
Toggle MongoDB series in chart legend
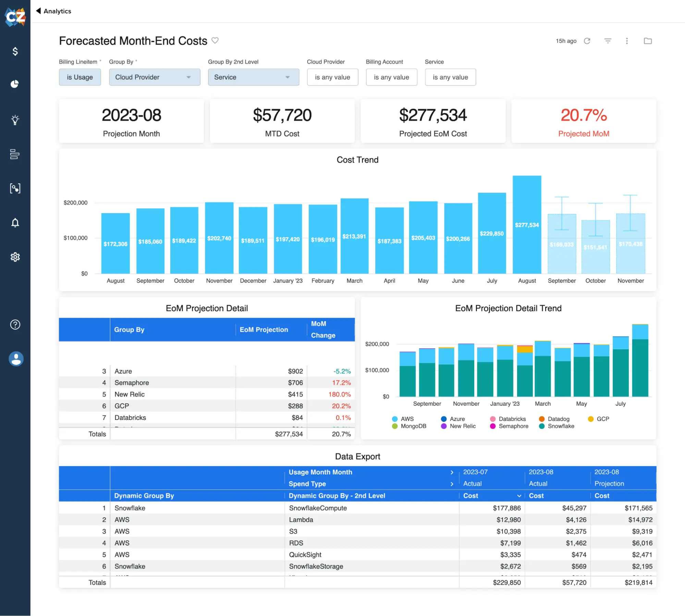click(x=409, y=426)
